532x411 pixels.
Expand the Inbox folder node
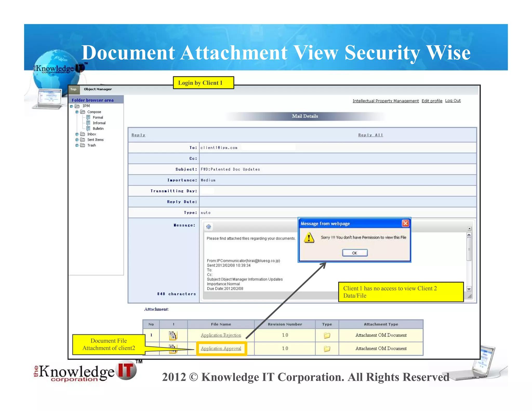(77, 134)
